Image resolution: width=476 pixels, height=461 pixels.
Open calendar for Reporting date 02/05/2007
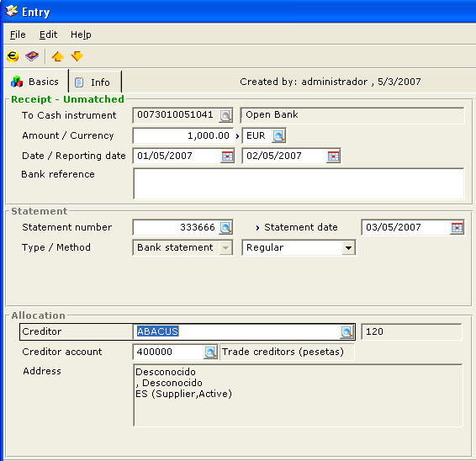coord(333,156)
